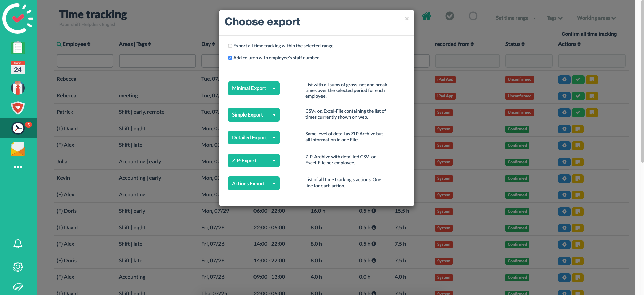Image resolution: width=644 pixels, height=295 pixels.
Task: Uncheck 'Add column with employee's staff number'
Action: tap(230, 58)
